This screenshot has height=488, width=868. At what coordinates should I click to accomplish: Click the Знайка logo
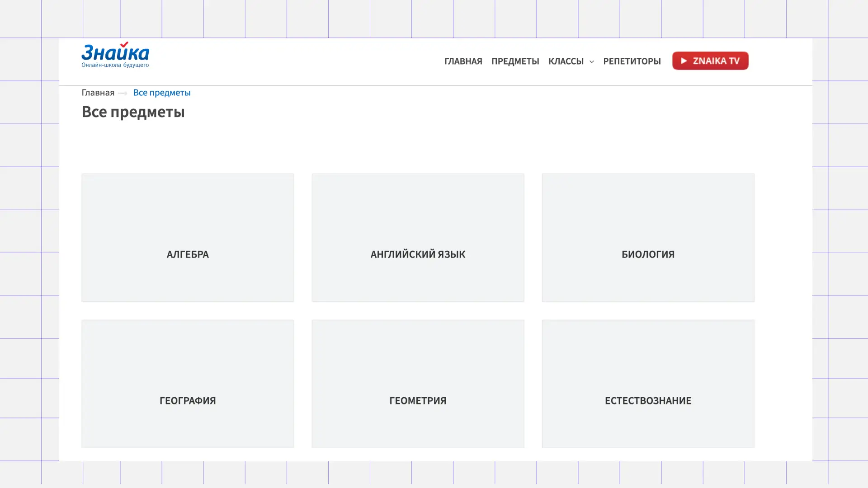pos(115,53)
